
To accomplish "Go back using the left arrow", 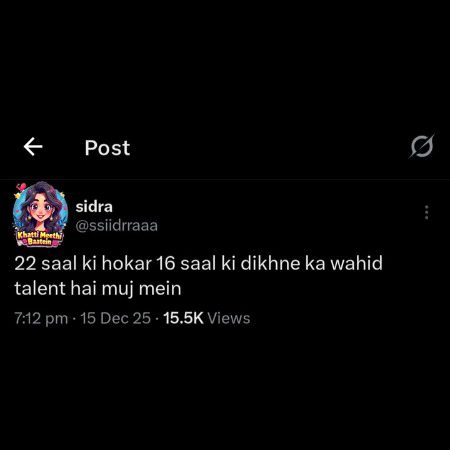I will click(x=33, y=147).
